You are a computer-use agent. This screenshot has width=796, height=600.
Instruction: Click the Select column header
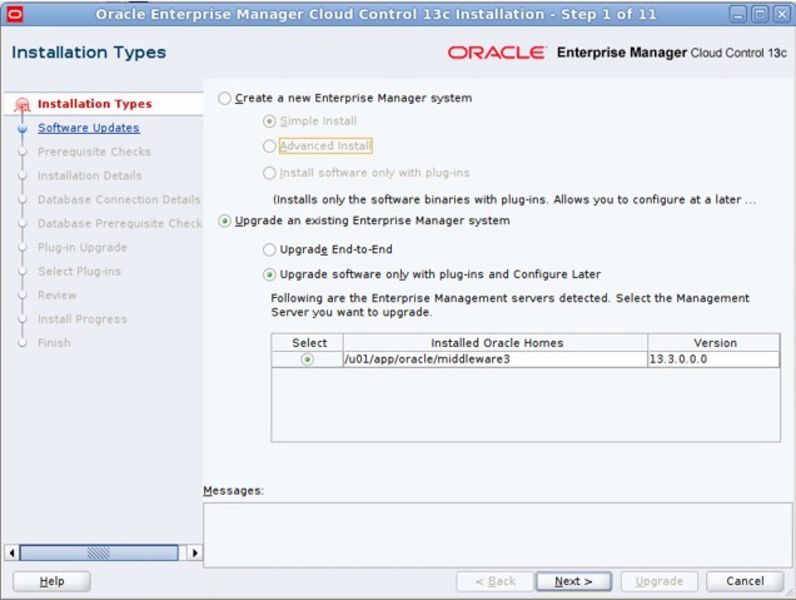(x=308, y=343)
